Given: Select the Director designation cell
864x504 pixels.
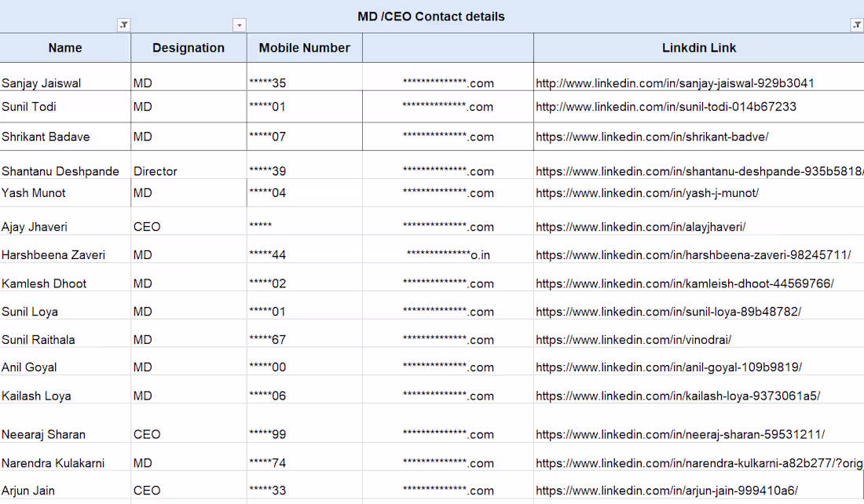Looking at the screenshot, I should coord(189,165).
